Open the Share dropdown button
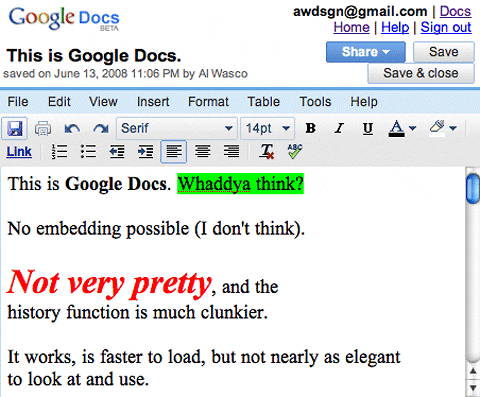This screenshot has width=480, height=397. tap(366, 52)
